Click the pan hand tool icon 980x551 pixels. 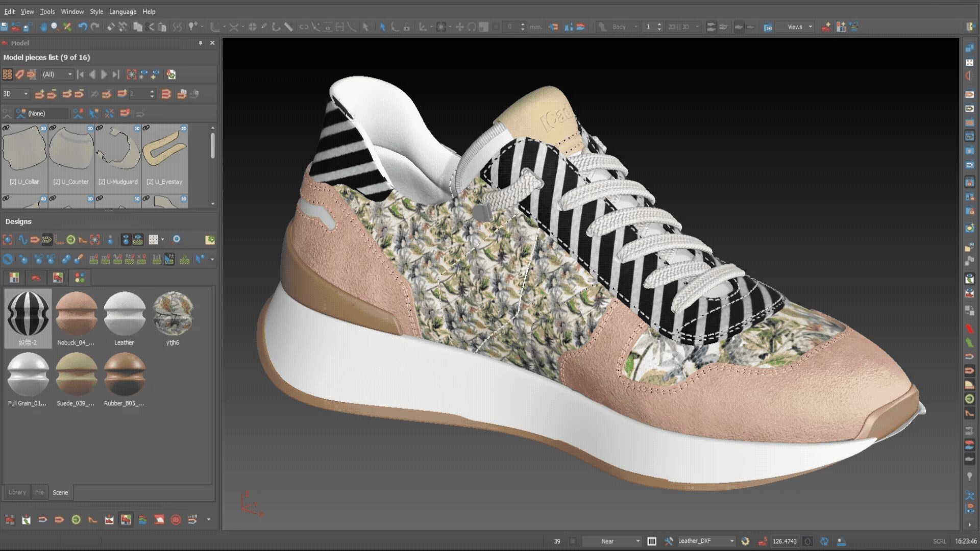pyautogui.click(x=44, y=27)
